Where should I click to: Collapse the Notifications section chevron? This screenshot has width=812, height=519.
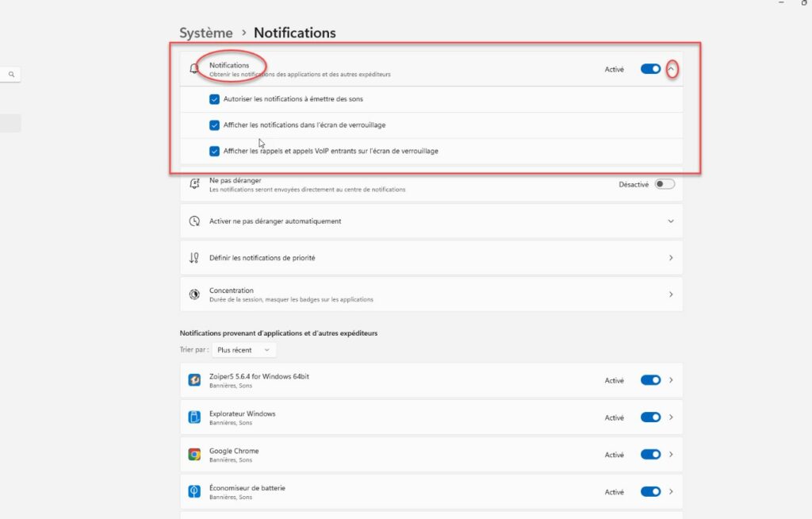[671, 69]
